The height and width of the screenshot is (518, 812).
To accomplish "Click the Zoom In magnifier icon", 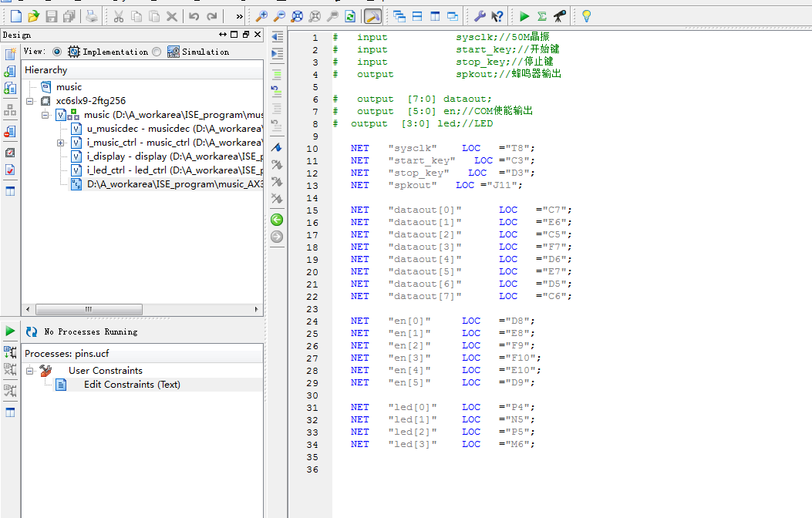I will coord(261,16).
